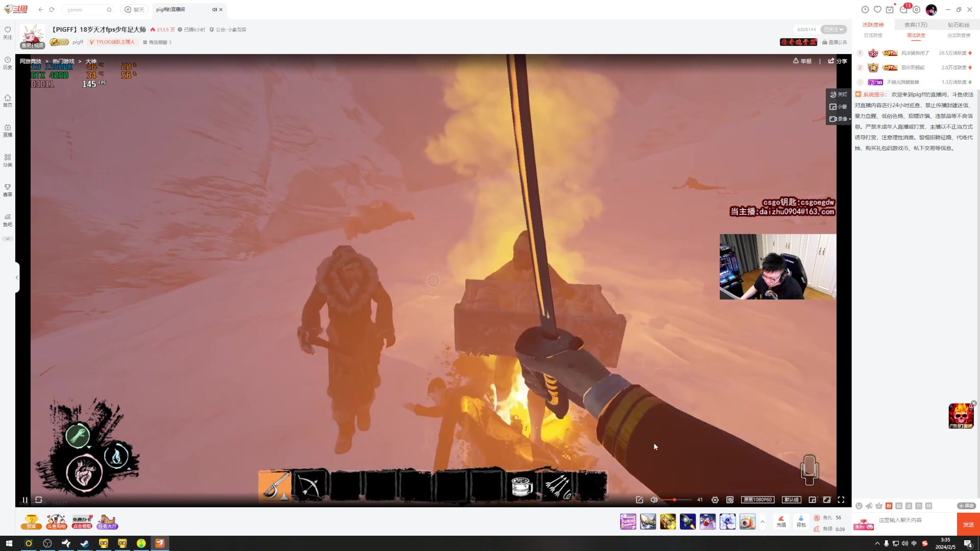Open client settings hexagon icon
Viewport: 980px width, 551px height.
coord(917,10)
